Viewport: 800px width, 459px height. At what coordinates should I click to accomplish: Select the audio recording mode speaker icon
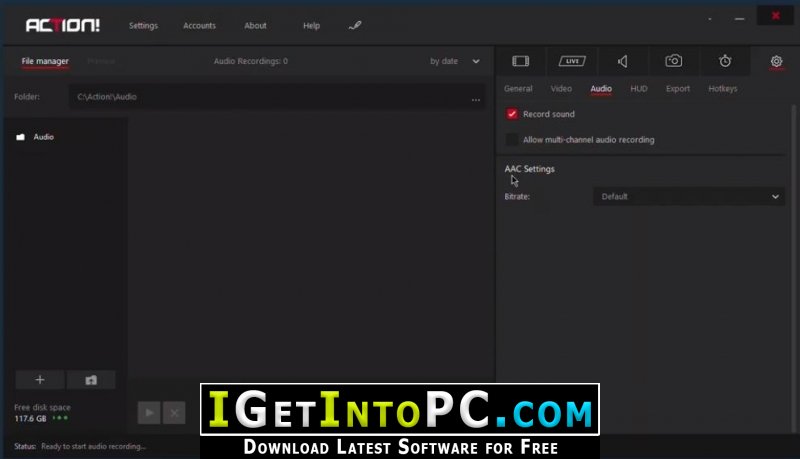(622, 61)
